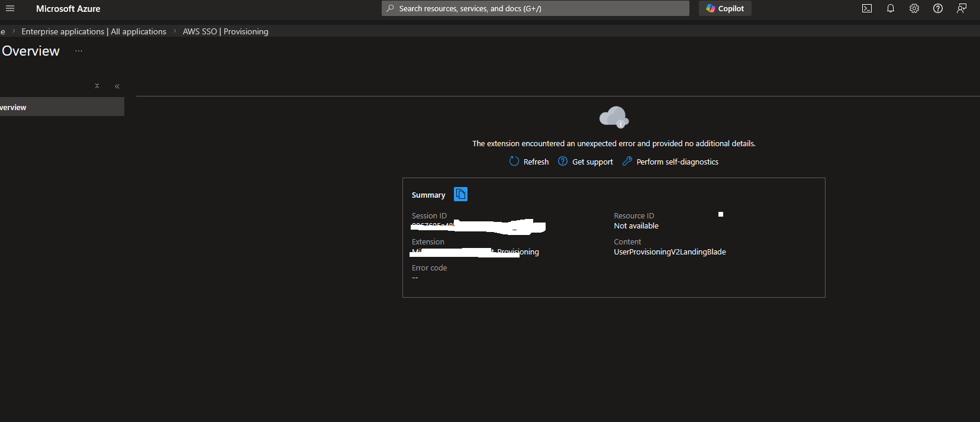The image size is (980, 422).
Task: Click the error message text
Action: point(614,144)
